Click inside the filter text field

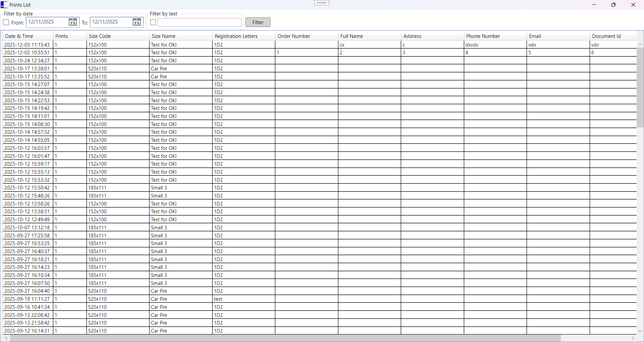[x=200, y=22]
